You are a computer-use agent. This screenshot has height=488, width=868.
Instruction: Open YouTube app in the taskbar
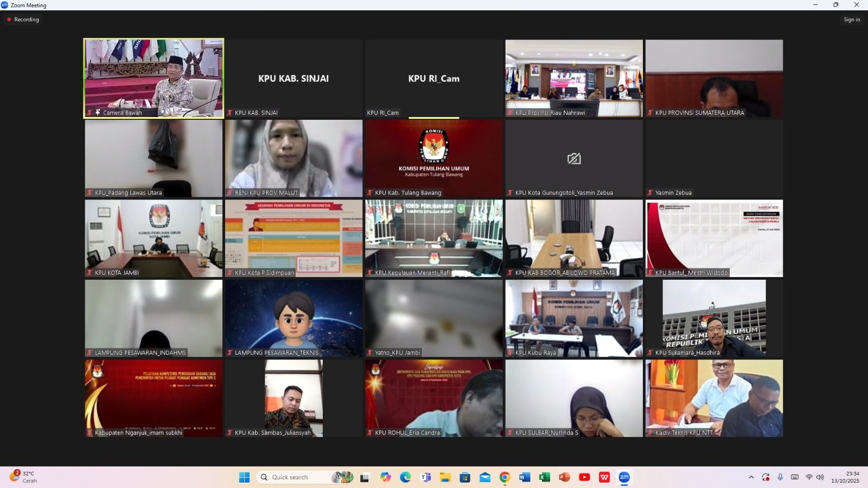coord(584,477)
